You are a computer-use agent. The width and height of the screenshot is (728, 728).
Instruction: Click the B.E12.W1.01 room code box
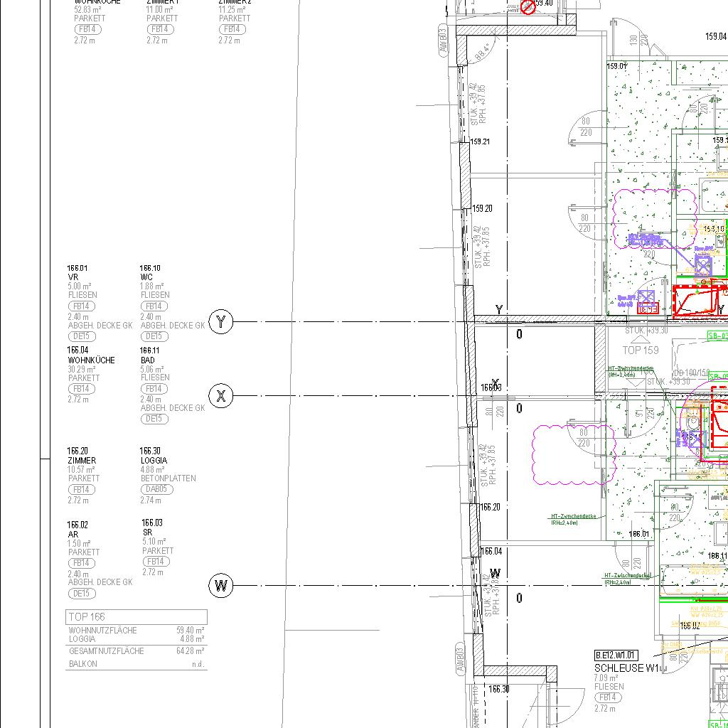tap(616, 655)
